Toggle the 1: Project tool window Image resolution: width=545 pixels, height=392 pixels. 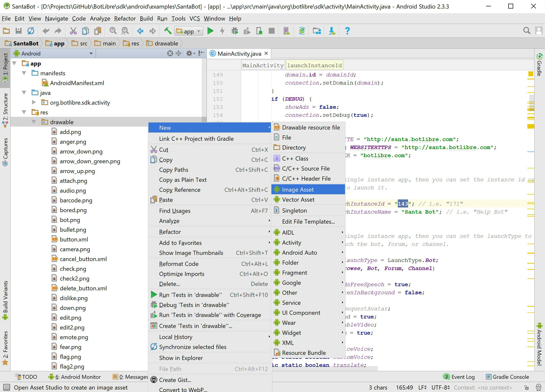pyautogui.click(x=5, y=68)
